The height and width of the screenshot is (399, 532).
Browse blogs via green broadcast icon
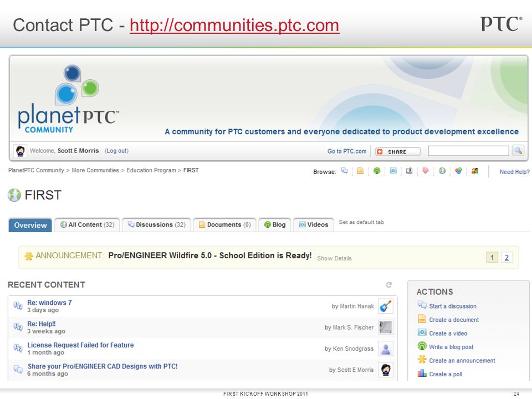[x=377, y=171]
